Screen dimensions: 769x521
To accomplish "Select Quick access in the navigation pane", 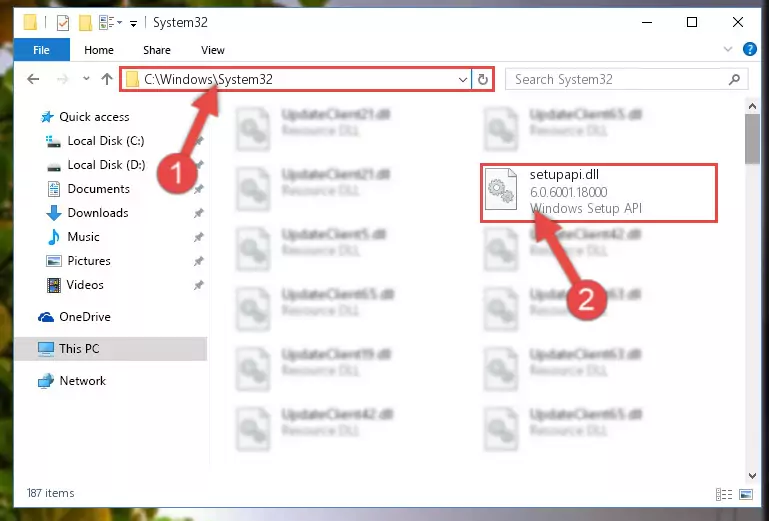I will click(94, 117).
